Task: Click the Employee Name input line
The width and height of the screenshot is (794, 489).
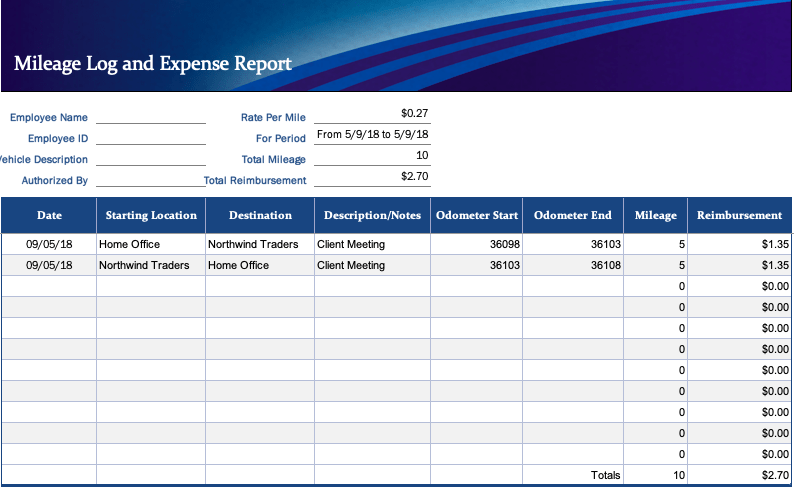Action: point(151,117)
